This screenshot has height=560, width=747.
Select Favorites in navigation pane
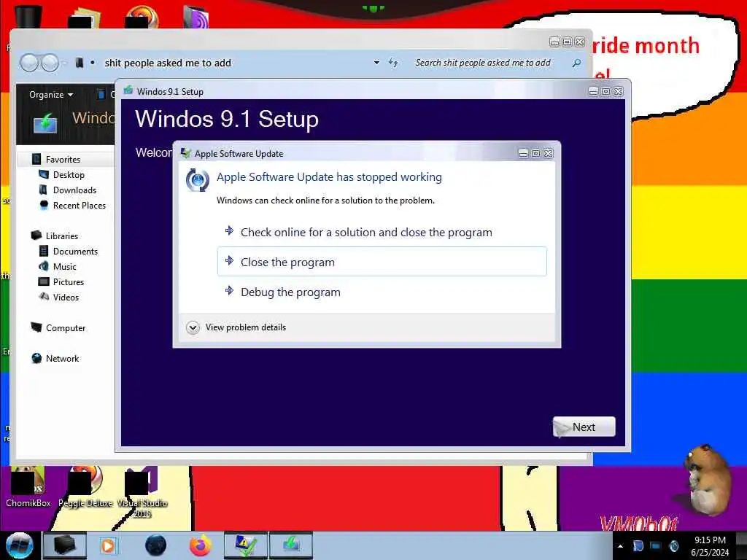pyautogui.click(x=63, y=159)
